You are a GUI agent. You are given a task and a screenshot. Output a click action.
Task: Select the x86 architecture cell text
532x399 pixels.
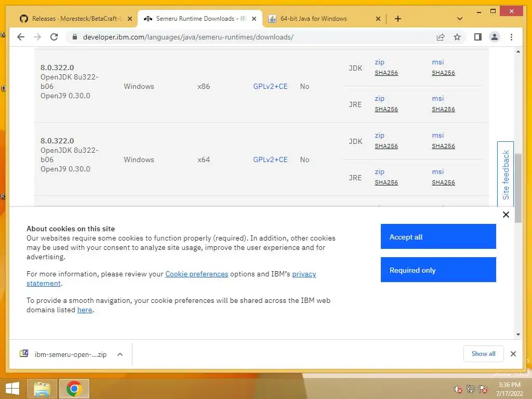204,86
